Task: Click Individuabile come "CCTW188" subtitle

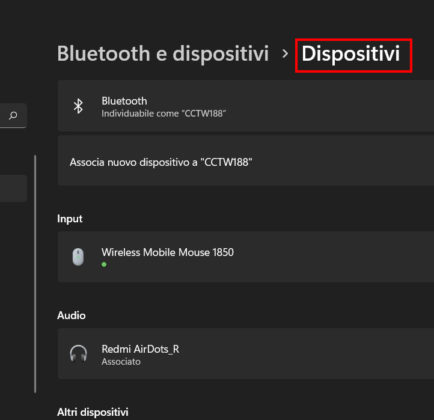Action: pos(164,114)
